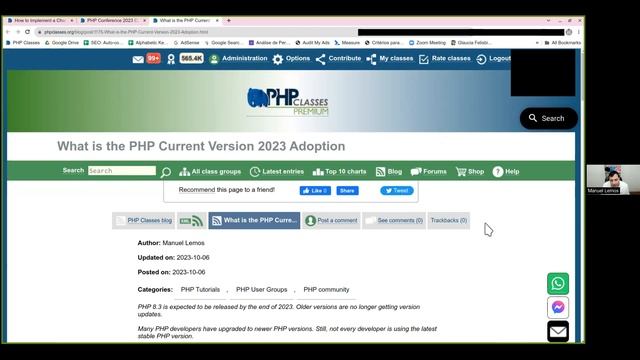Open Latest entries
Viewport: 640px width, 360px height.
click(277, 172)
